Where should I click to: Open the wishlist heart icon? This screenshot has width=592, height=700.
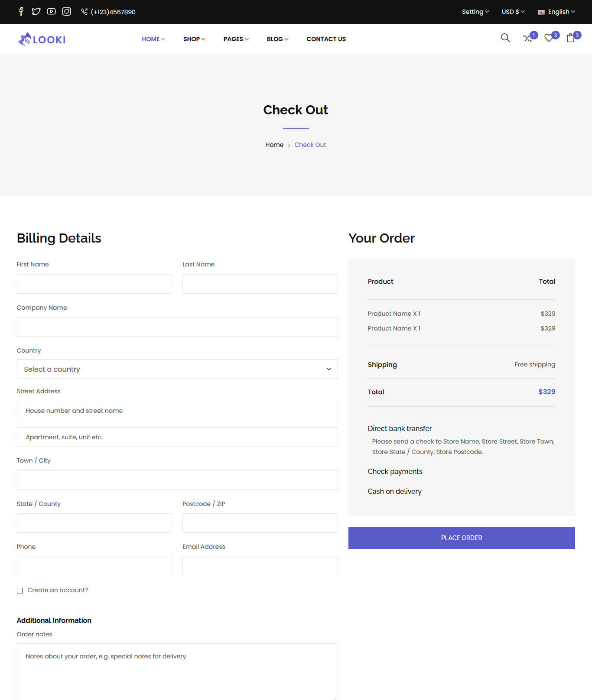(x=549, y=38)
